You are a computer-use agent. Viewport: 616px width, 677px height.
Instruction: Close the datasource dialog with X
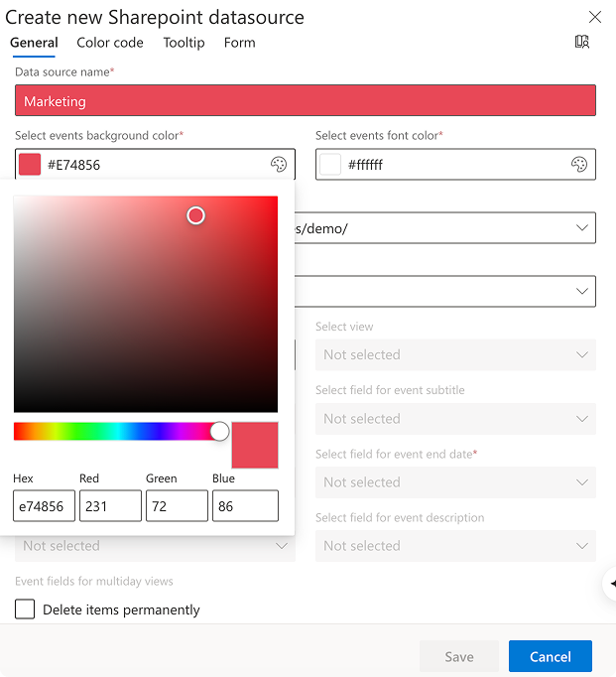pyautogui.click(x=595, y=17)
